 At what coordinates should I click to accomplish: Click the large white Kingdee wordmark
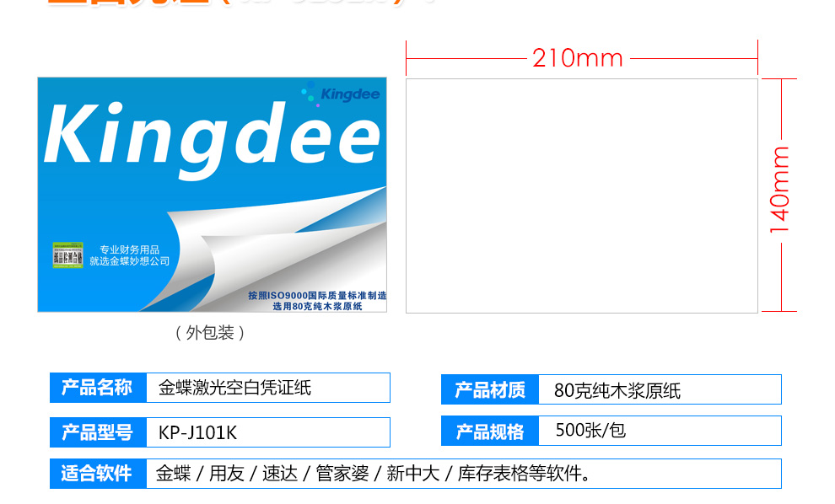tap(212, 138)
